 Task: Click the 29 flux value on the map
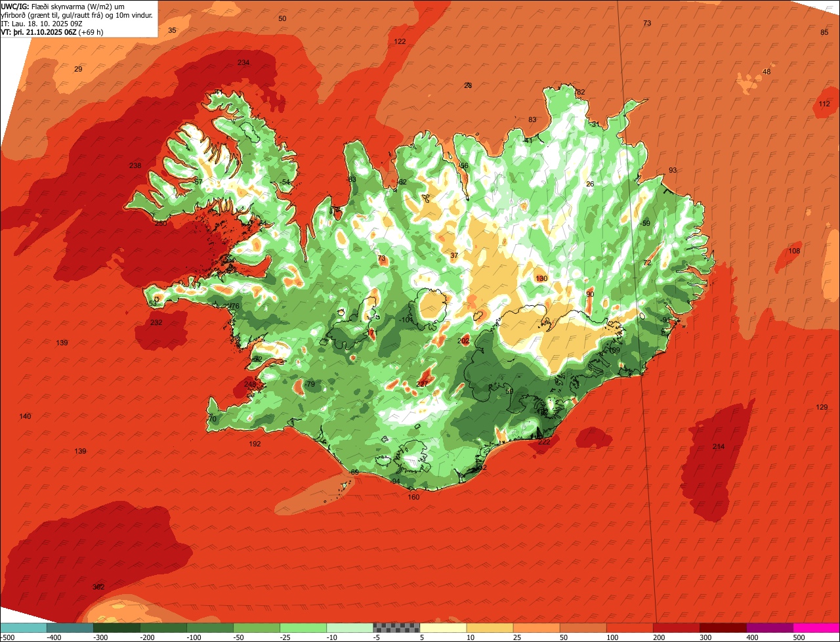tap(78, 69)
